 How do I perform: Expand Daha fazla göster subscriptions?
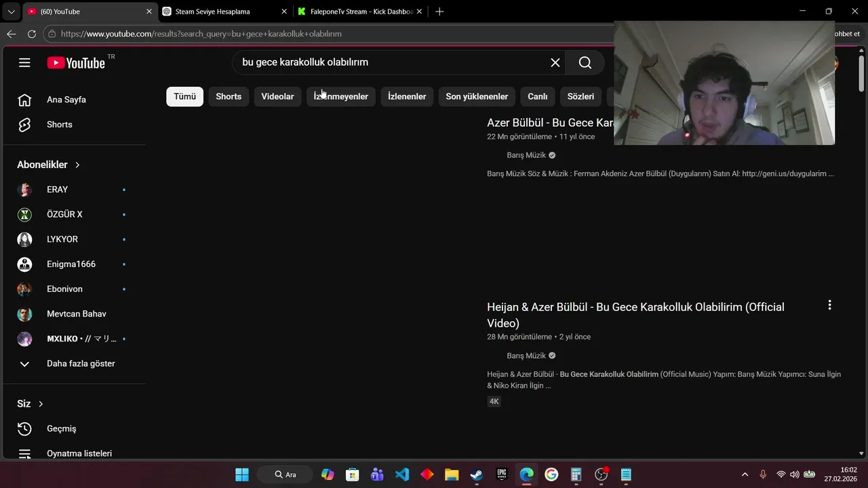[75, 364]
